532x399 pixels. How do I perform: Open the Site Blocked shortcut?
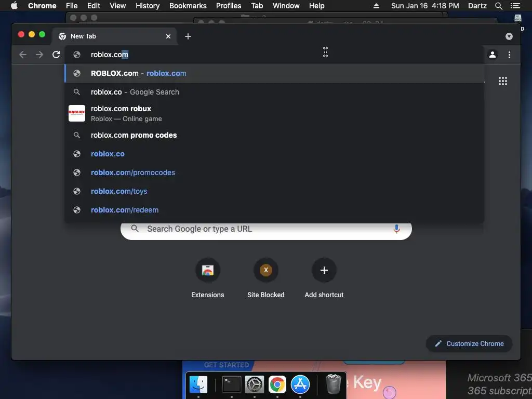tap(266, 278)
